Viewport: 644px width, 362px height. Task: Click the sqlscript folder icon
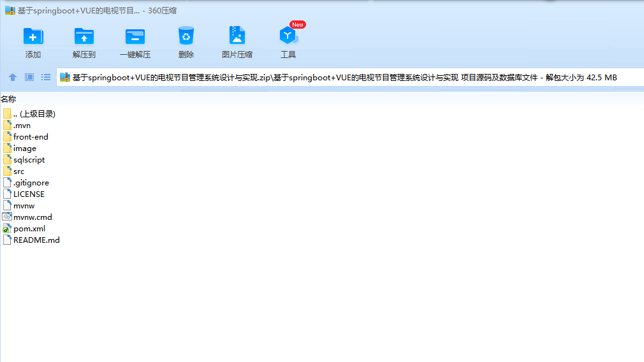pyautogui.click(x=7, y=160)
